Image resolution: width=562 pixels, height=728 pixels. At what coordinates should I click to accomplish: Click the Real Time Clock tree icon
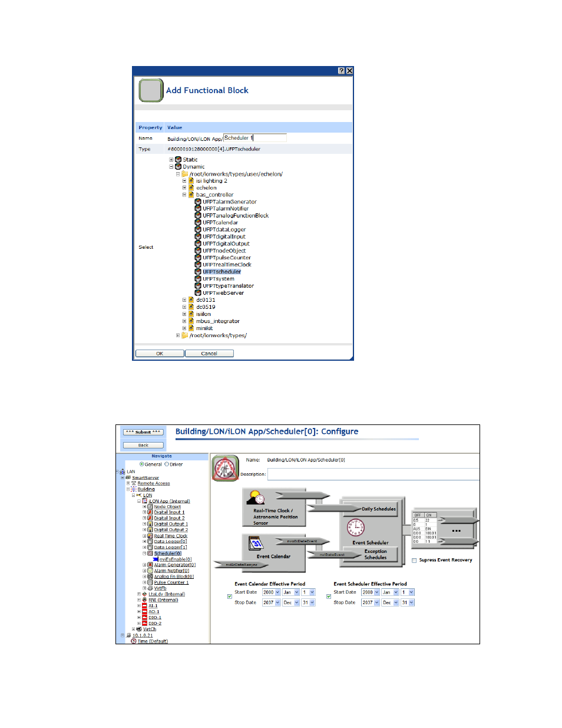[x=150, y=536]
